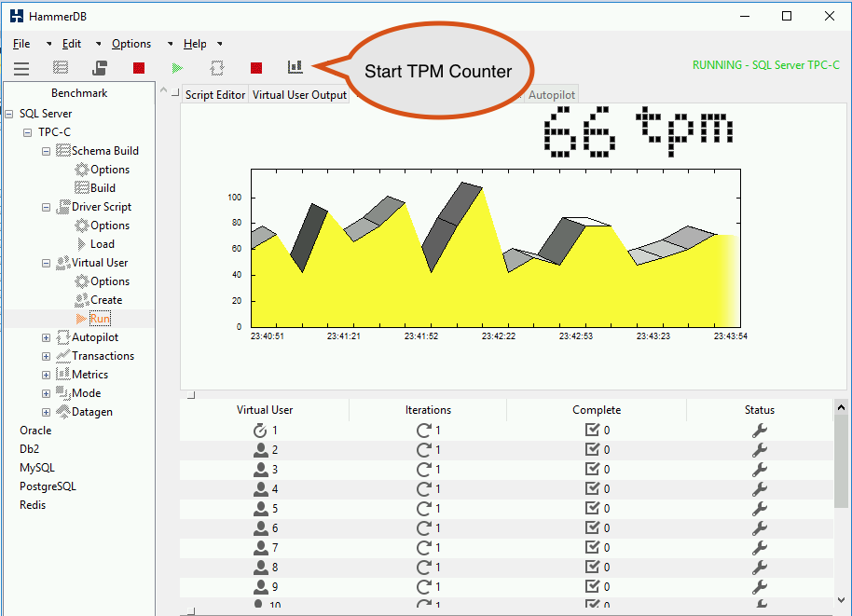Click the hamburger menu icon in toolbar
852x616 pixels.
coord(21,68)
